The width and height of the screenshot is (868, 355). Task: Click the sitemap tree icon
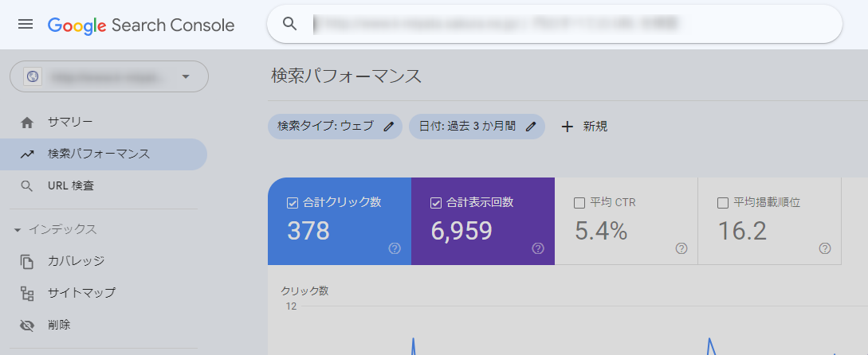coord(26,293)
